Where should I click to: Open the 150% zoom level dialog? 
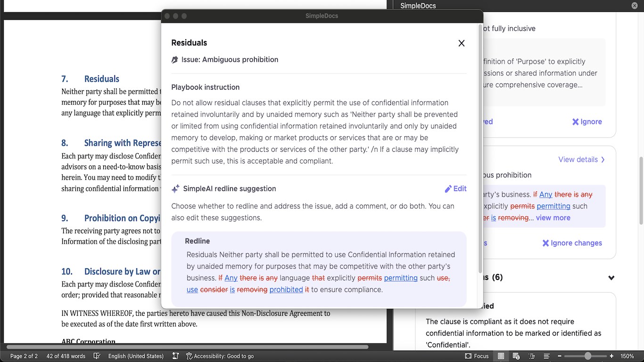tap(627, 356)
